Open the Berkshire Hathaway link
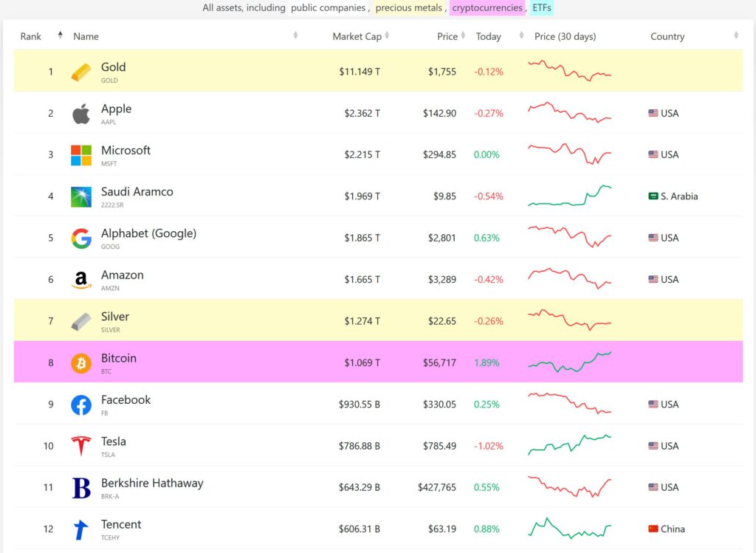Viewport: 756px width, 553px height. pyautogui.click(x=152, y=483)
